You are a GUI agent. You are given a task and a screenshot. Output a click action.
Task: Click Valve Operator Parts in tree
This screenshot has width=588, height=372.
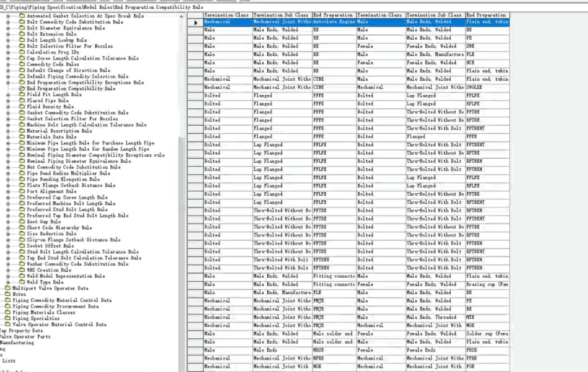click(x=25, y=337)
